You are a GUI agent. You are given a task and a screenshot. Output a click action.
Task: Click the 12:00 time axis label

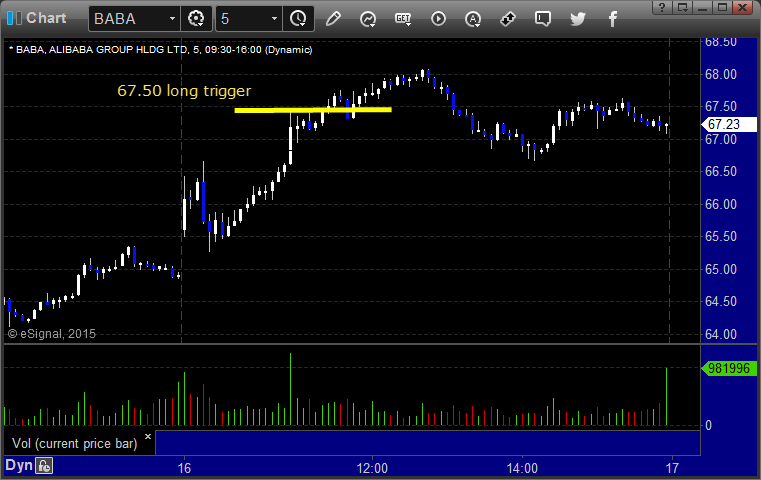[372, 468]
